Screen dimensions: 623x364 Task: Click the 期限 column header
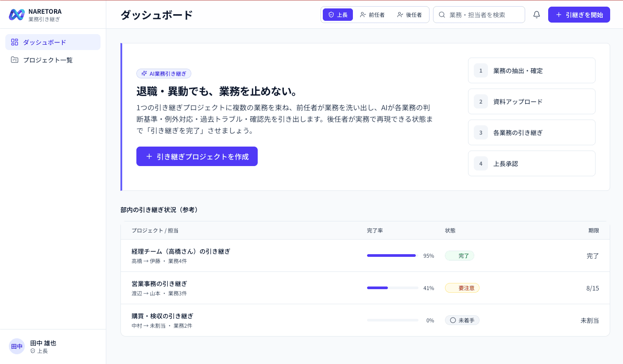(x=594, y=230)
